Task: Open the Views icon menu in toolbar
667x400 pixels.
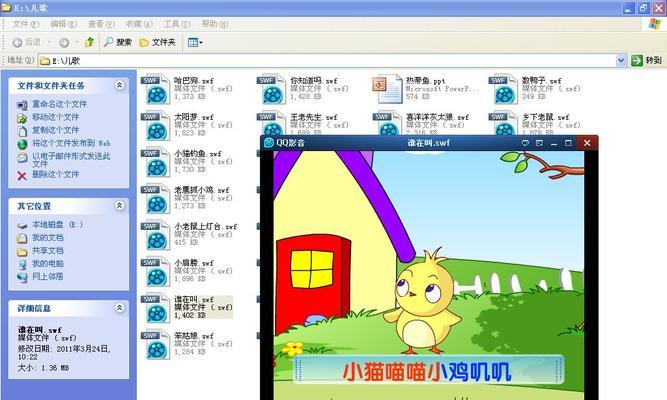Action: (195, 42)
